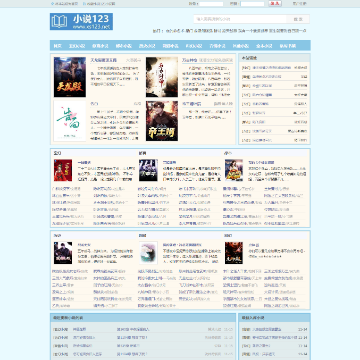Screen dimensions: 360x360
Task: Select the last item in the blue navigation bar
Action: coord(287,46)
